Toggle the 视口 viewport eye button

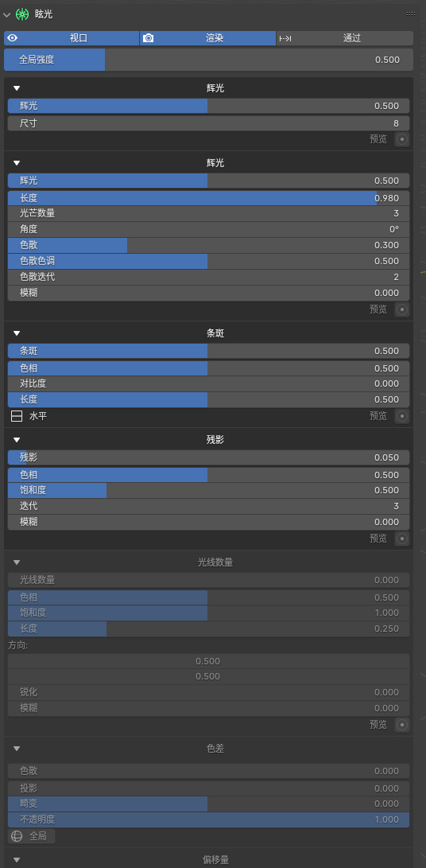(x=72, y=38)
